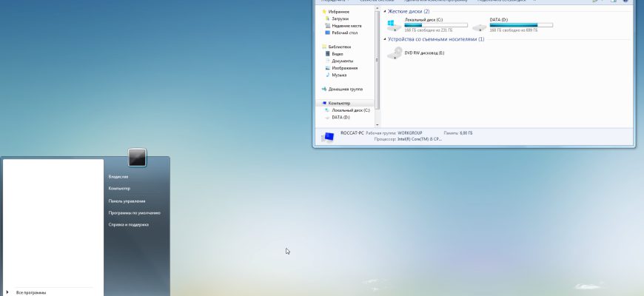Open Загрузки folder in navigation pane
Screen dimensions: 644x296
(340, 19)
